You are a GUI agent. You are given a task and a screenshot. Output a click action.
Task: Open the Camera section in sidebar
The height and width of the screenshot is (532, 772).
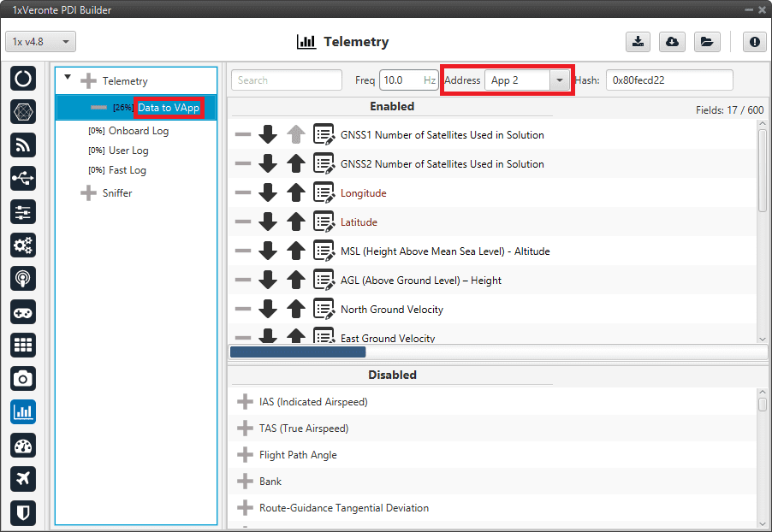(23, 379)
